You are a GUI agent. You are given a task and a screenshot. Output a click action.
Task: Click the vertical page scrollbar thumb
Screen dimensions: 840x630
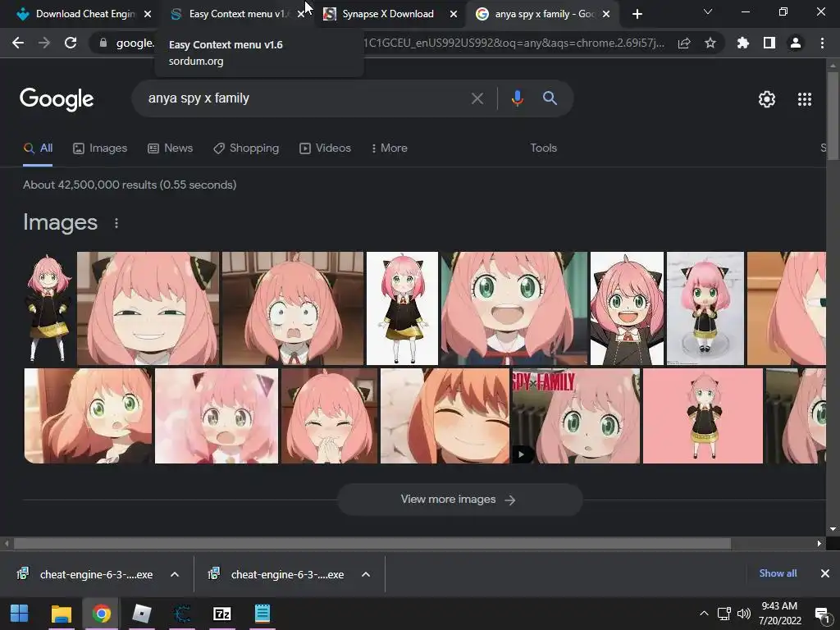click(x=833, y=115)
